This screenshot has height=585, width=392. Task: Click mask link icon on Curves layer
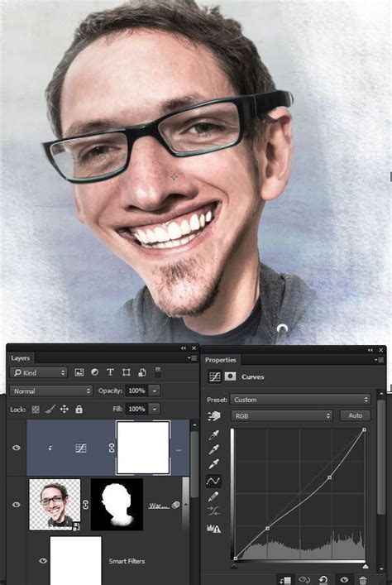pyautogui.click(x=112, y=448)
